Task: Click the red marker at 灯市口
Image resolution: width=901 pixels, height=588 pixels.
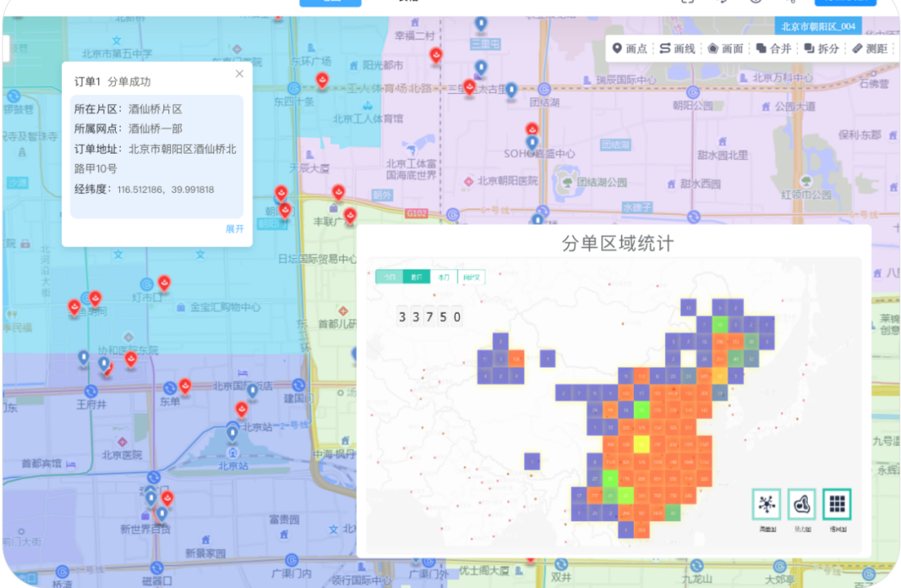Action: point(164,283)
